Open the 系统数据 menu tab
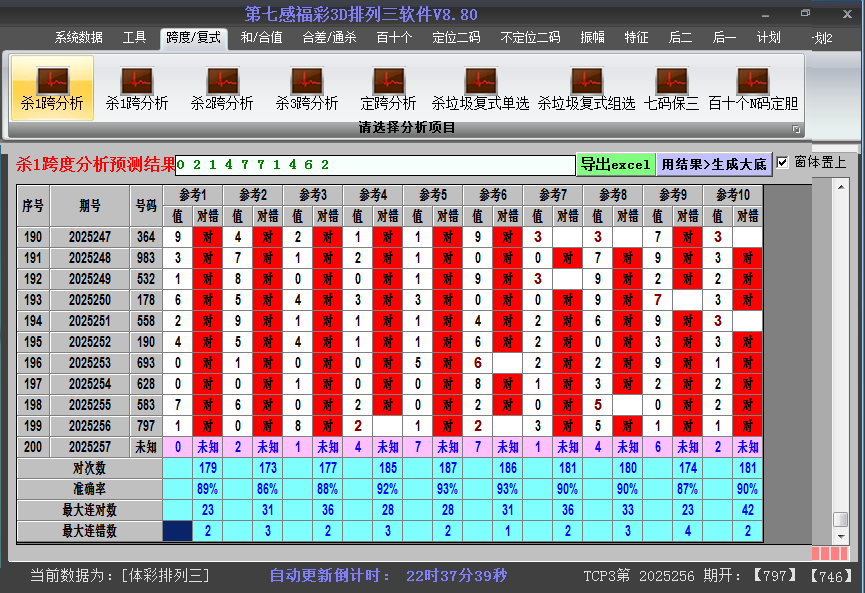Screen dimensions: 865x593 pos(79,38)
